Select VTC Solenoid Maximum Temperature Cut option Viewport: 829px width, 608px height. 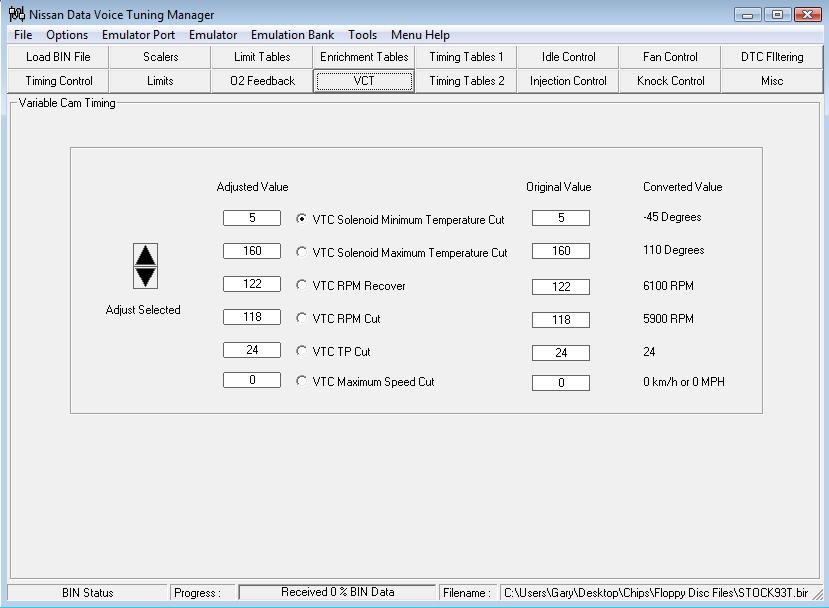302,253
